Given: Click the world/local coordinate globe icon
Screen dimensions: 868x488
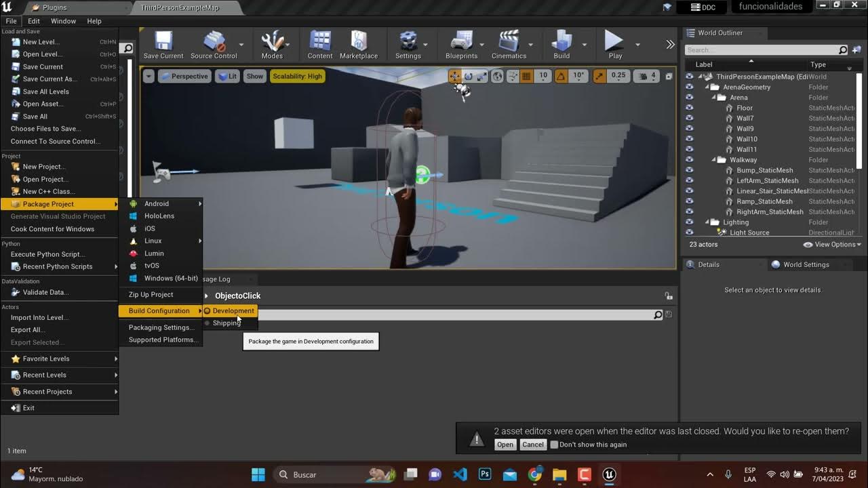Looking at the screenshot, I should [498, 77].
